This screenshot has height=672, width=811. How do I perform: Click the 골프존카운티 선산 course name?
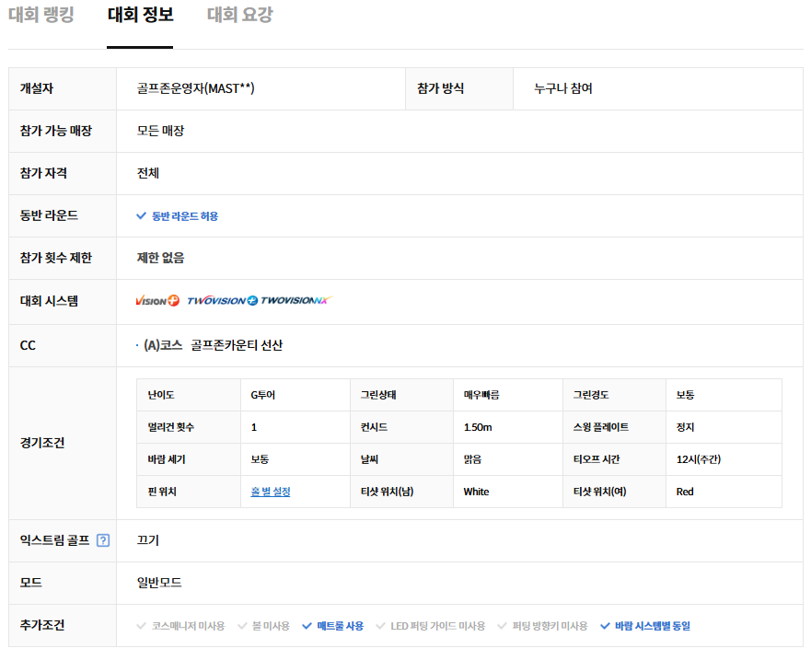click(x=237, y=345)
